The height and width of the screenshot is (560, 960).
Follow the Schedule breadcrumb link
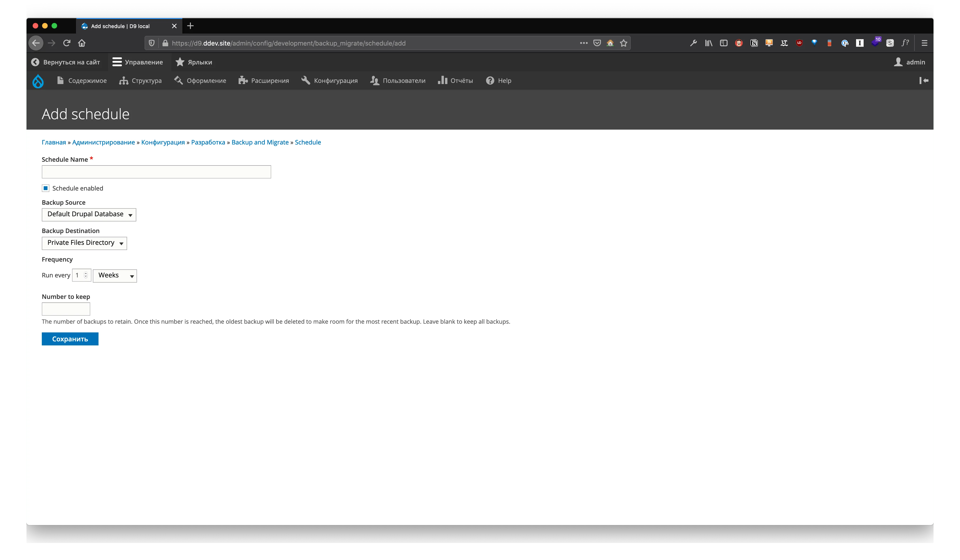click(x=308, y=142)
